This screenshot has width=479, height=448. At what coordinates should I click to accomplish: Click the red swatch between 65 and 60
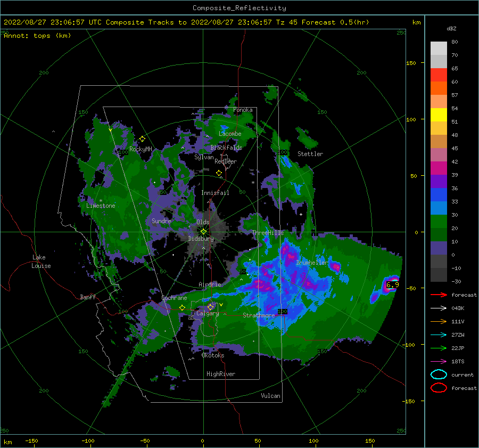coord(439,75)
